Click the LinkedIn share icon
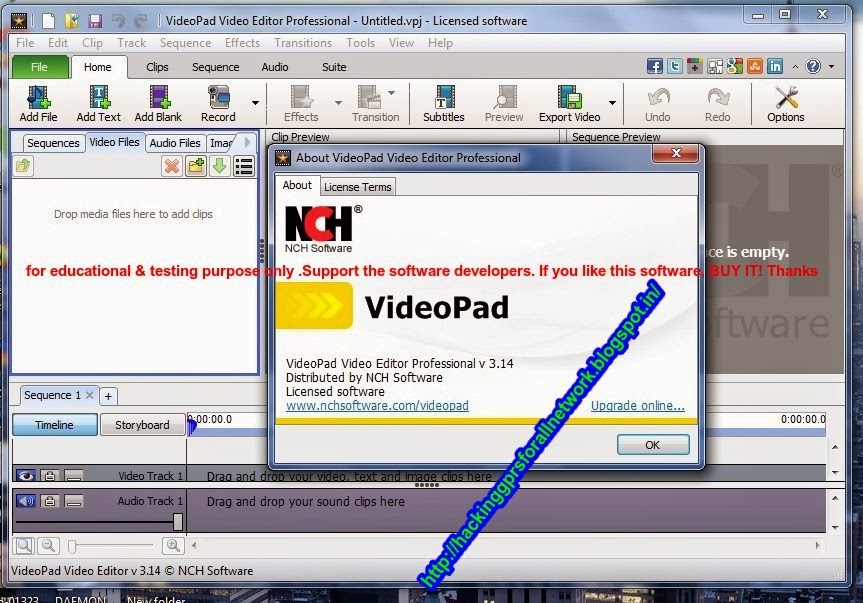Viewport: 863px width, 603px height. (775, 67)
